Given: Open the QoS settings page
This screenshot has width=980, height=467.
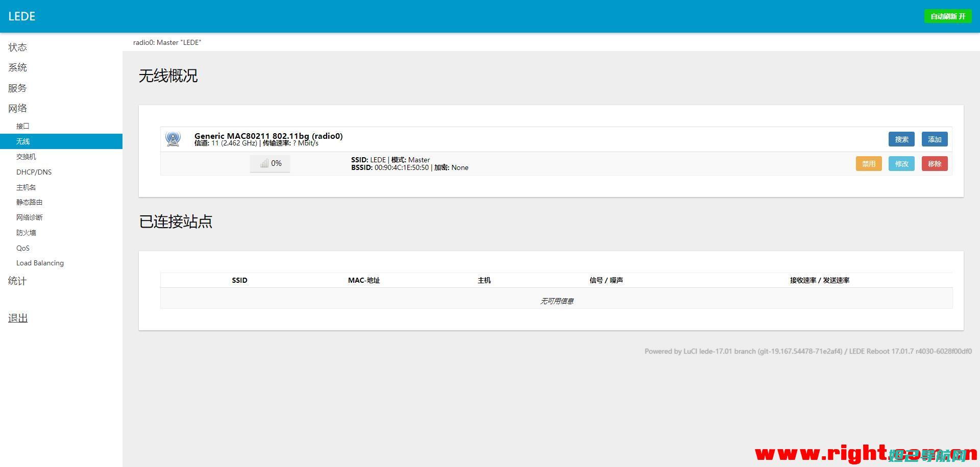Looking at the screenshot, I should pos(23,248).
